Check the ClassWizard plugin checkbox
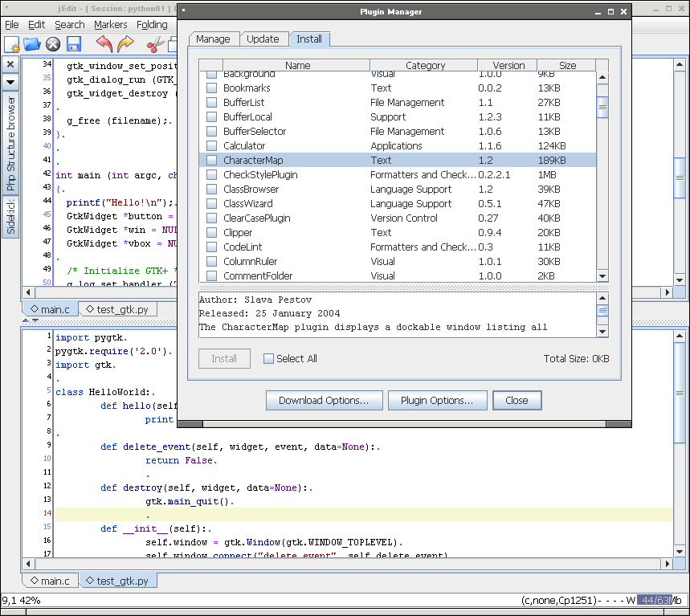690x616 pixels. tap(212, 204)
